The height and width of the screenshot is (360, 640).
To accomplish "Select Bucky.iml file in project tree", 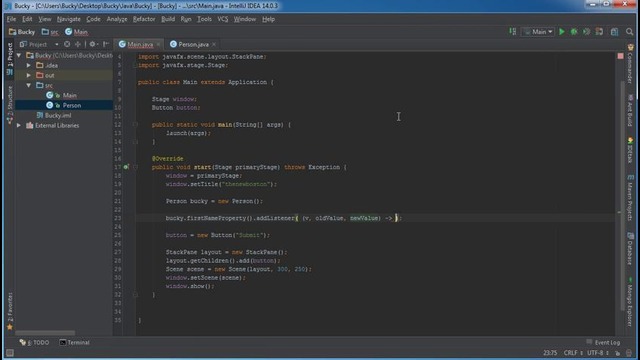I will point(58,116).
